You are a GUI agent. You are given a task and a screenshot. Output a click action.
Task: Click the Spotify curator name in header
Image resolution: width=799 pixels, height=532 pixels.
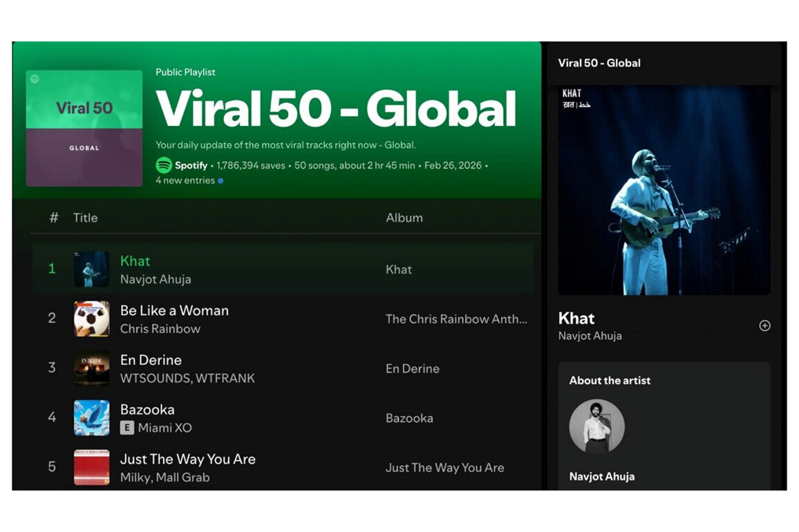(x=191, y=165)
